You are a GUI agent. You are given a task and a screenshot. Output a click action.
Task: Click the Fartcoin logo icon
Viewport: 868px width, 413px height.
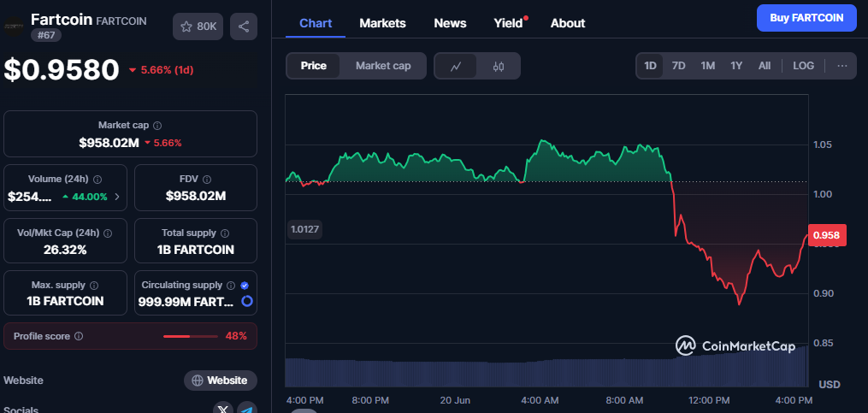(x=14, y=26)
